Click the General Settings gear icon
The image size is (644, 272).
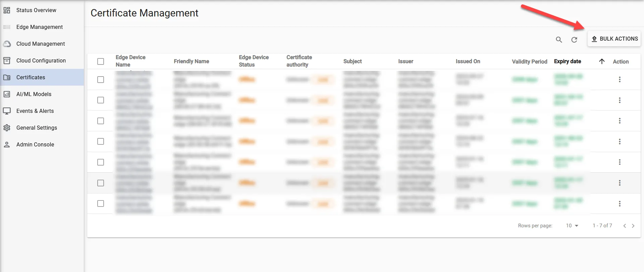[x=7, y=128]
